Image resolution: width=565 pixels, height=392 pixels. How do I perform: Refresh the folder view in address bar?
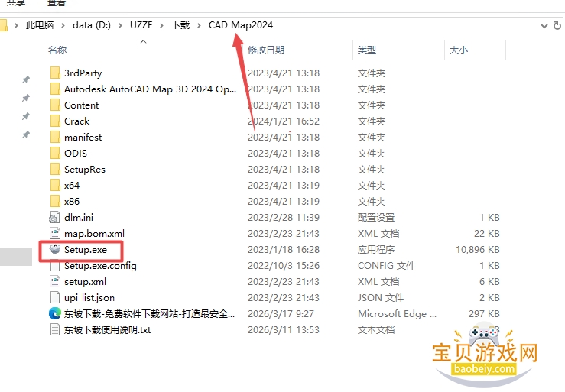557,25
